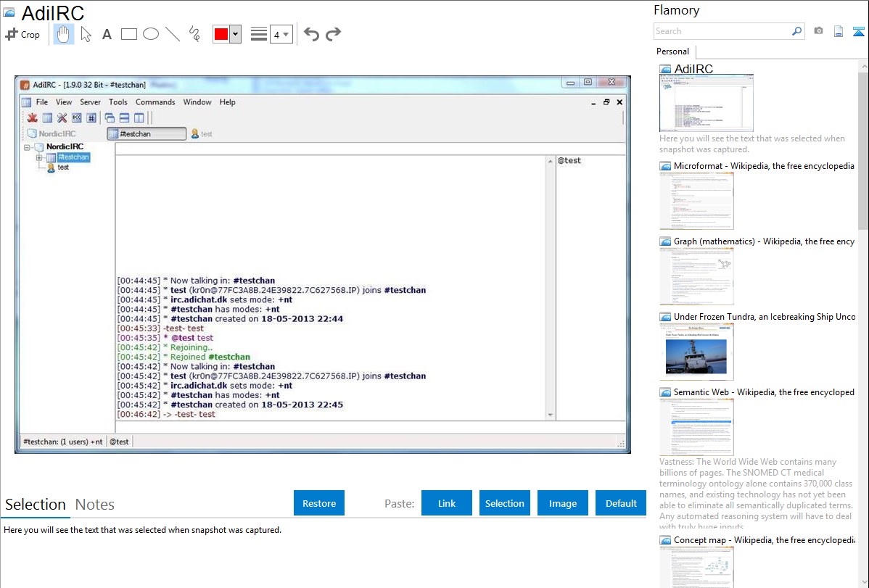Viewport: 869px width, 588px height.
Task: Open the Tools menu in AdiIRC snapshot
Action: pos(118,102)
